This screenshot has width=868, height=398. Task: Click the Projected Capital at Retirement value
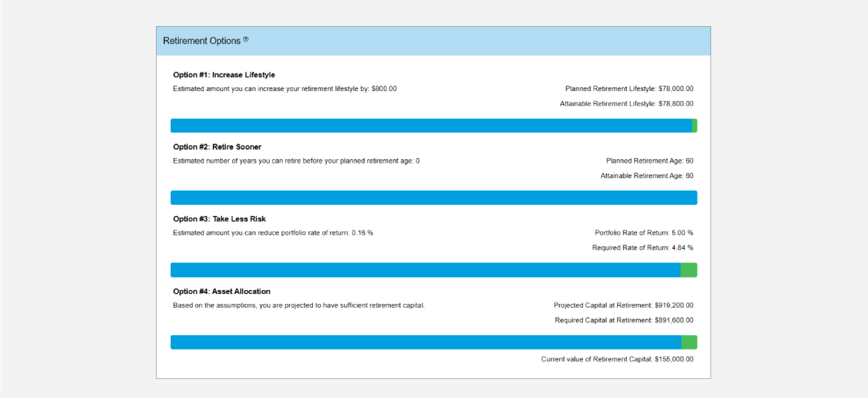point(674,305)
